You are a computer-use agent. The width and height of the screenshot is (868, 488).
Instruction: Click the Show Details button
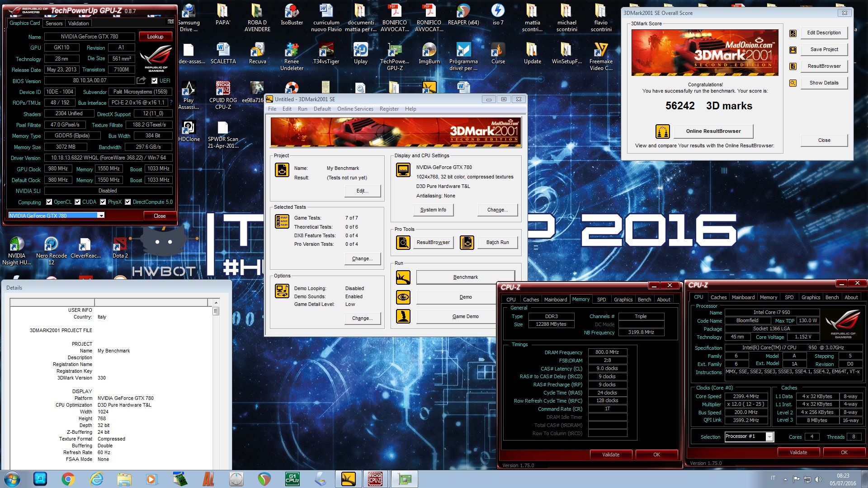coord(824,83)
